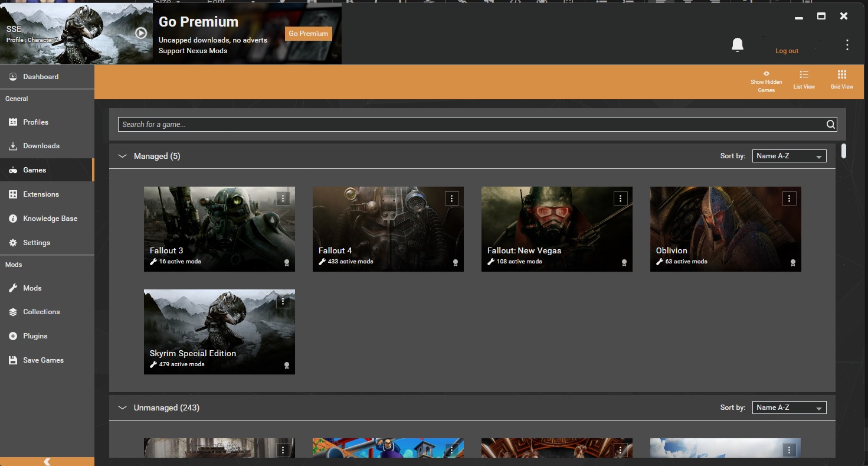This screenshot has height=466, width=868.
Task: Switch to List View
Action: [804, 80]
